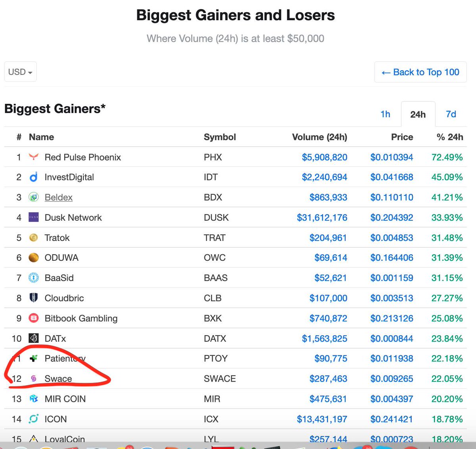Click the ICON coin logo

click(34, 419)
